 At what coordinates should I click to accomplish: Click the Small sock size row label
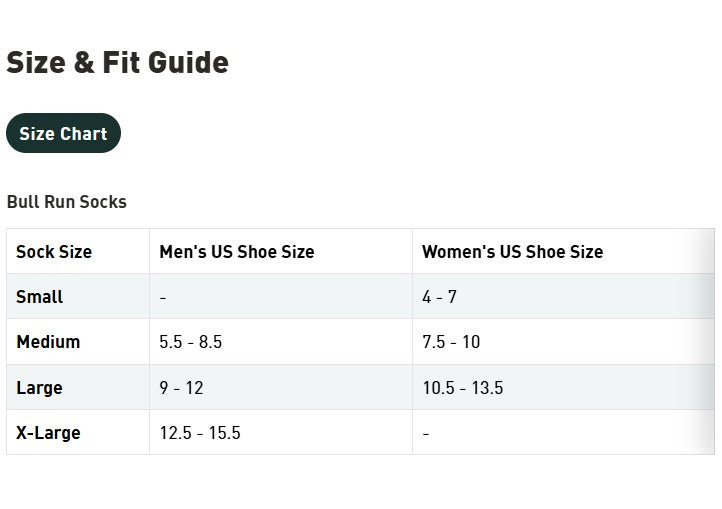(x=40, y=297)
